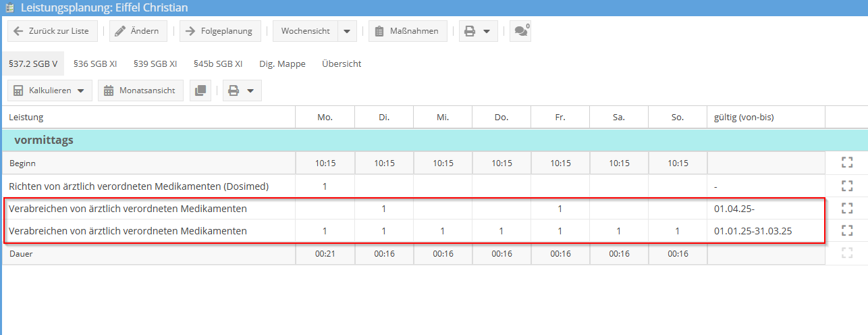This screenshot has height=335, width=868.
Task: Click the printer icon in top toolbar
Action: coord(470,31)
